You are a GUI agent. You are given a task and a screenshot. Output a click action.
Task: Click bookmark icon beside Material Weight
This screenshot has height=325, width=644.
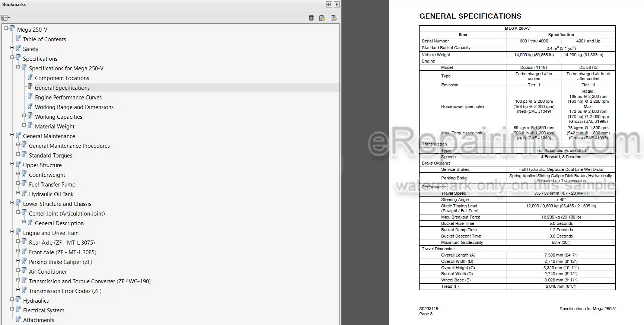30,125
